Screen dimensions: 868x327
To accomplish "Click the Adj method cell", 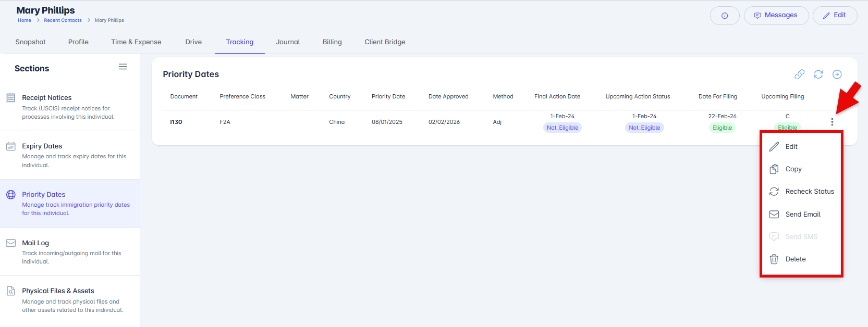I will click(x=497, y=122).
